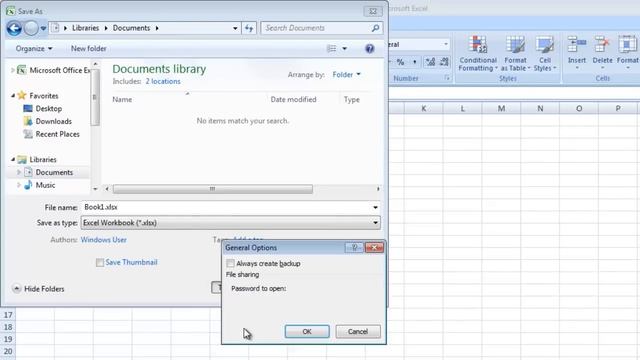Close the General Options dialog
The width and height of the screenshot is (640, 360).
(x=374, y=247)
